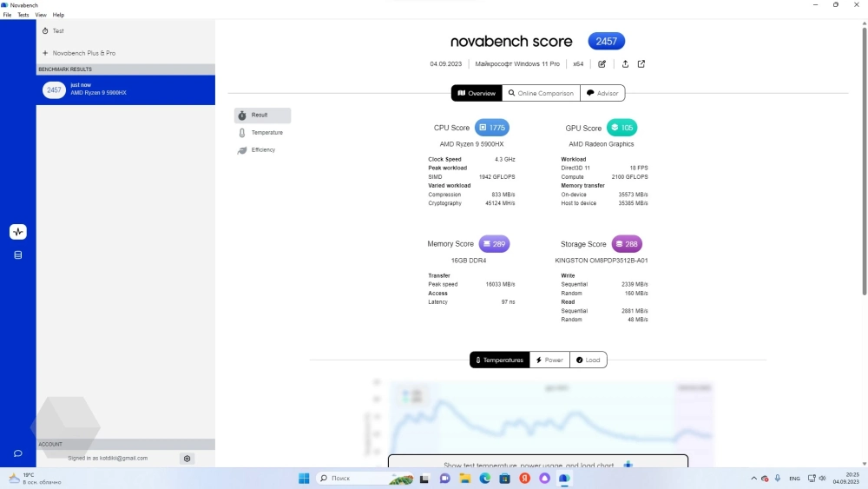Show the Load chart tab

(x=588, y=360)
